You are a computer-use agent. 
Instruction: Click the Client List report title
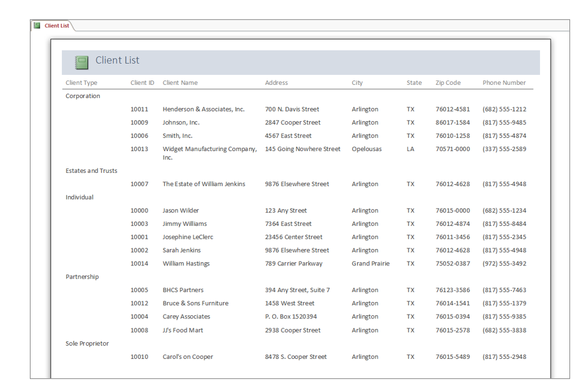coord(117,61)
